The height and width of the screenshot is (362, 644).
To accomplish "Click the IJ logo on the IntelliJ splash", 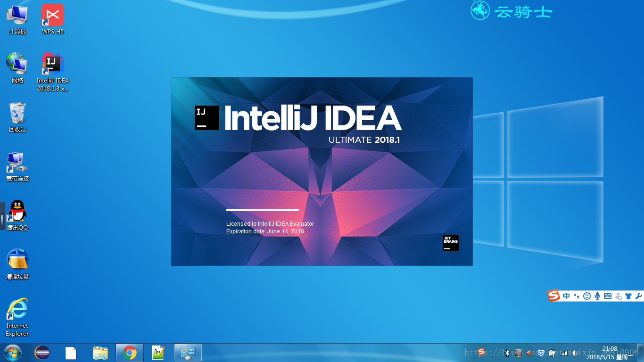I will click(207, 118).
